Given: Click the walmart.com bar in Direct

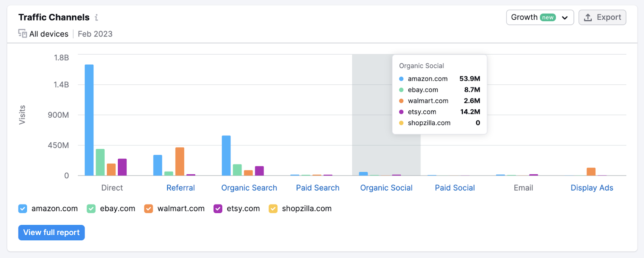Looking at the screenshot, I should coord(111,170).
